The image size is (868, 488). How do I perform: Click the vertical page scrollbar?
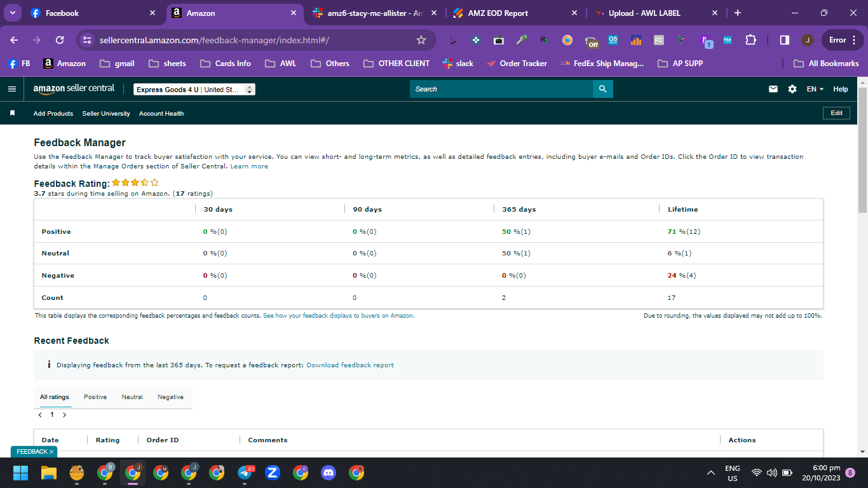tap(862, 150)
